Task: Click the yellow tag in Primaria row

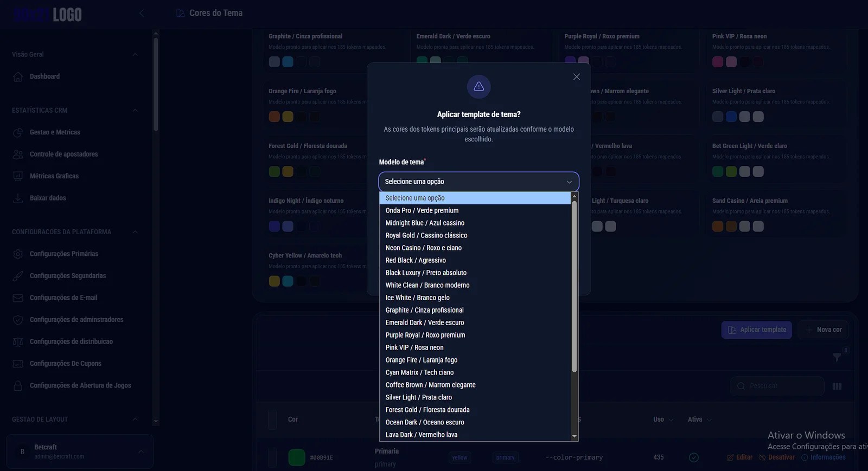Action: tap(459, 457)
